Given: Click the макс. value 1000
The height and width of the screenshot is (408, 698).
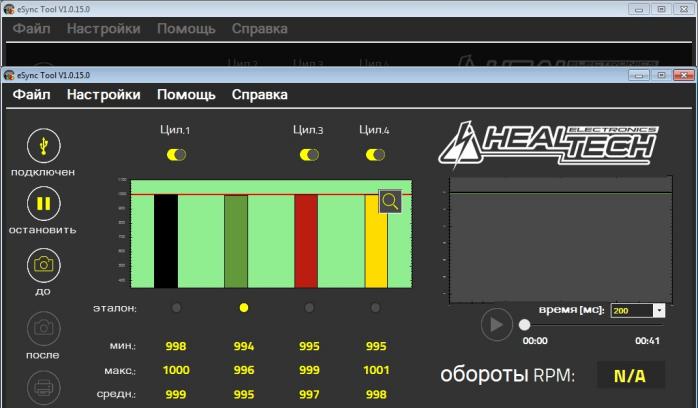Looking at the screenshot, I should tap(176, 370).
